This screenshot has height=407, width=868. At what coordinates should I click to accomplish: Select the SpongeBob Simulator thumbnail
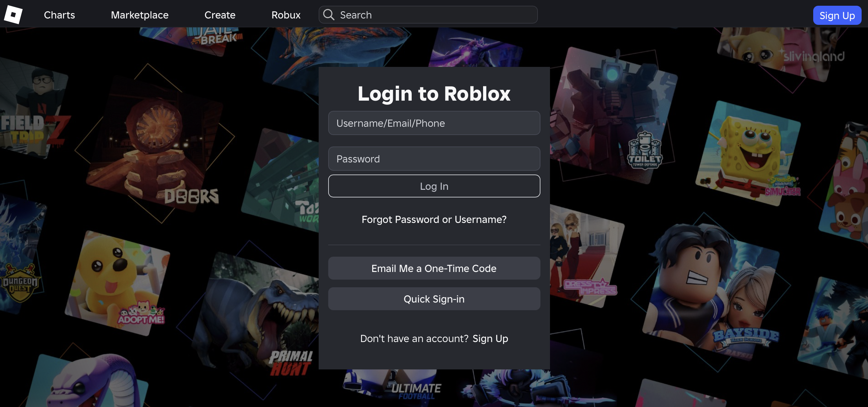coord(749,153)
